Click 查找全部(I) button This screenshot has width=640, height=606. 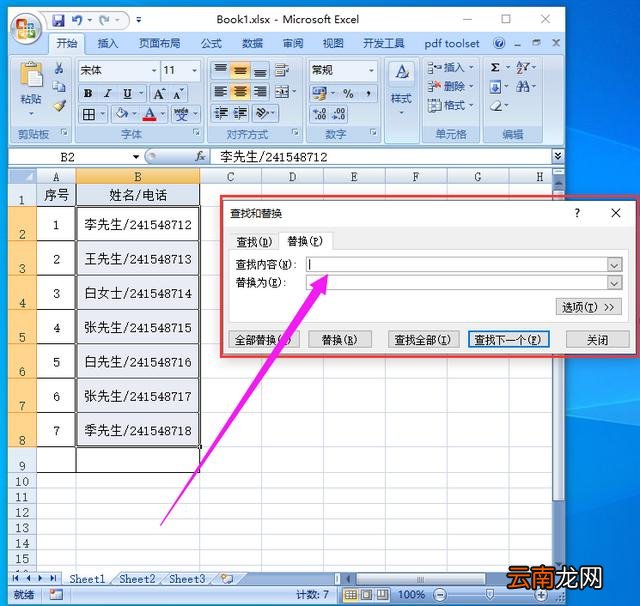click(423, 340)
